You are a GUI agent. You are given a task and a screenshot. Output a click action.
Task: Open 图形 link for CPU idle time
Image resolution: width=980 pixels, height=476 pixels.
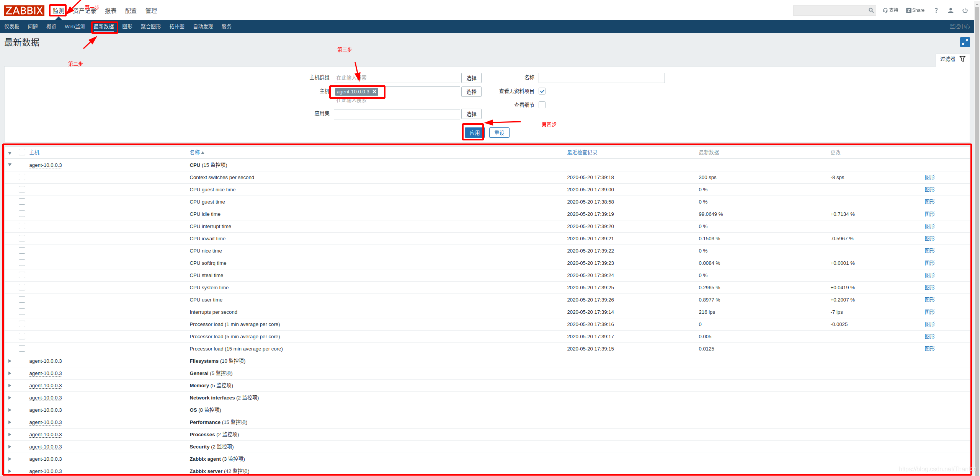929,214
